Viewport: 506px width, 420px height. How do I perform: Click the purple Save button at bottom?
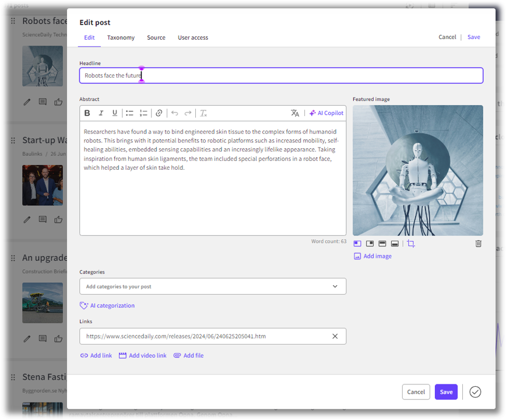[446, 392]
